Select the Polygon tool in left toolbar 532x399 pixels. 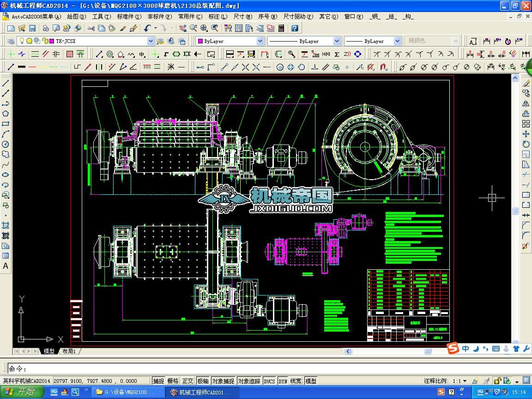pos(6,114)
